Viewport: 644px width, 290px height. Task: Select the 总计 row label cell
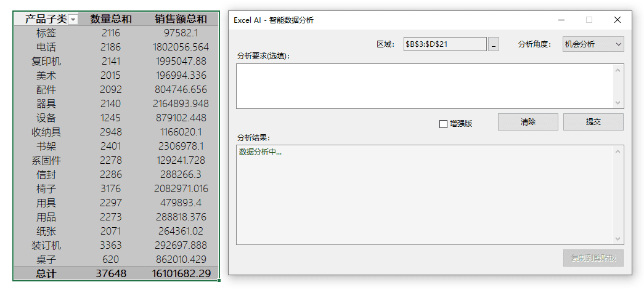coord(46,273)
